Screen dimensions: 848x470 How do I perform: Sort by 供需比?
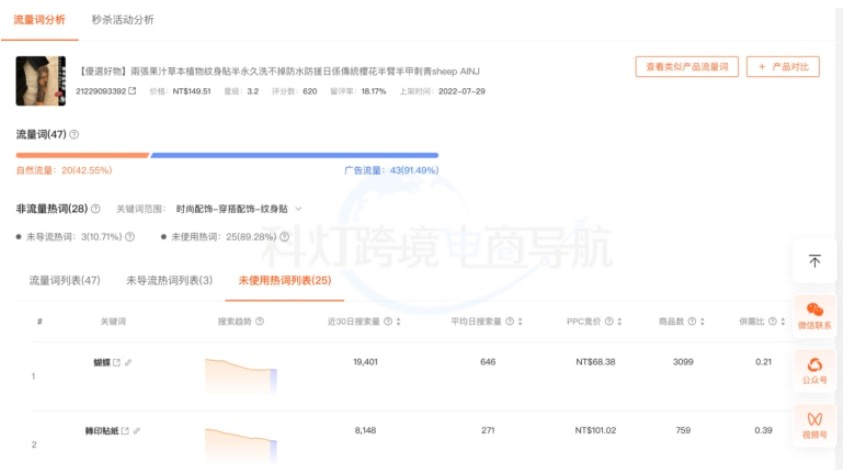point(783,321)
